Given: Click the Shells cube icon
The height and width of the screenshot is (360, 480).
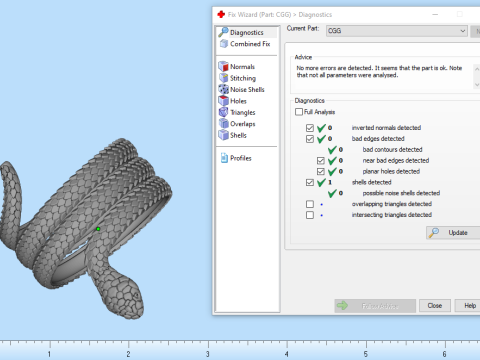Looking at the screenshot, I should point(223,135).
